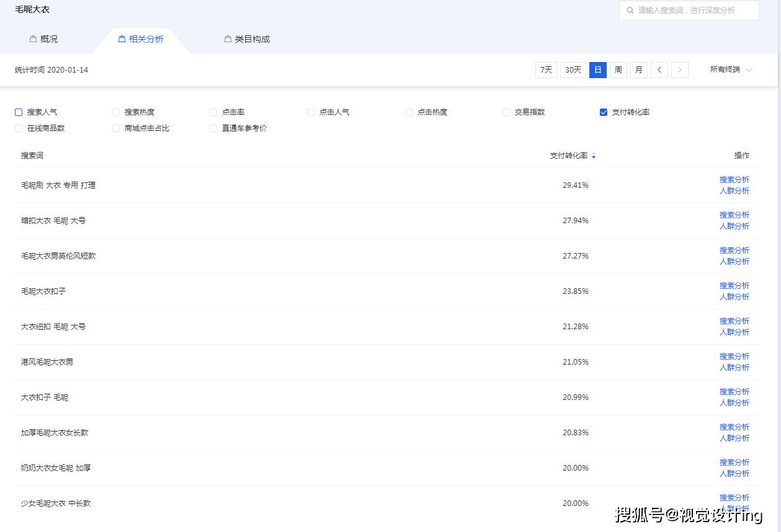Select the 点击热度 checkbox
This screenshot has height=532, width=781.
409,112
